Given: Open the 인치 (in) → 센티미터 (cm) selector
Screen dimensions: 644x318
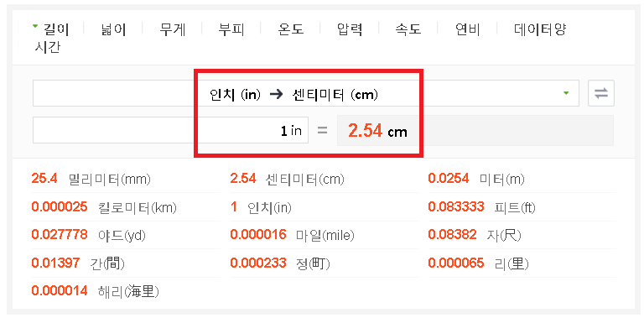Looking at the screenshot, I should [306, 93].
